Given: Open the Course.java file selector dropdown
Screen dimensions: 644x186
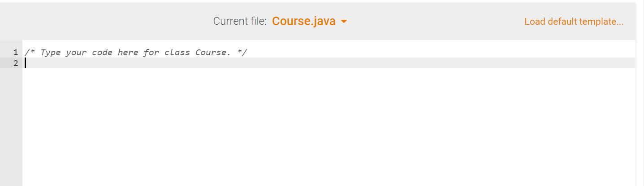Looking at the screenshot, I should (x=309, y=21).
